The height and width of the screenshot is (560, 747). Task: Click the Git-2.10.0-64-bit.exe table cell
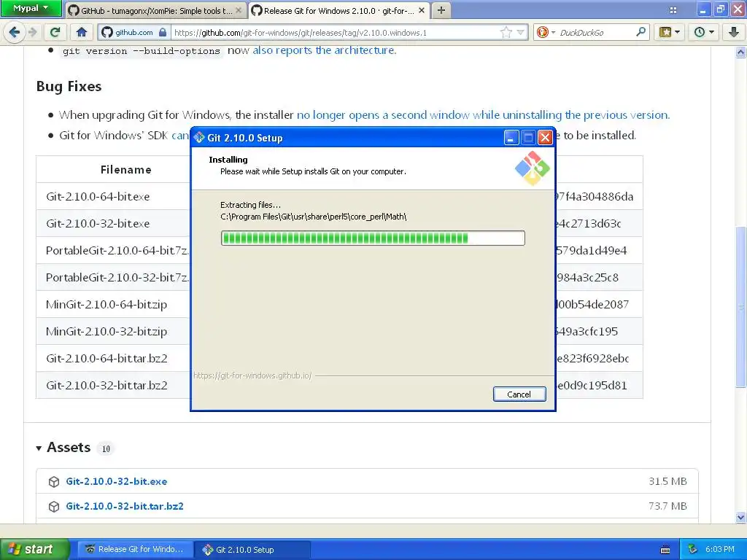pyautogui.click(x=113, y=196)
